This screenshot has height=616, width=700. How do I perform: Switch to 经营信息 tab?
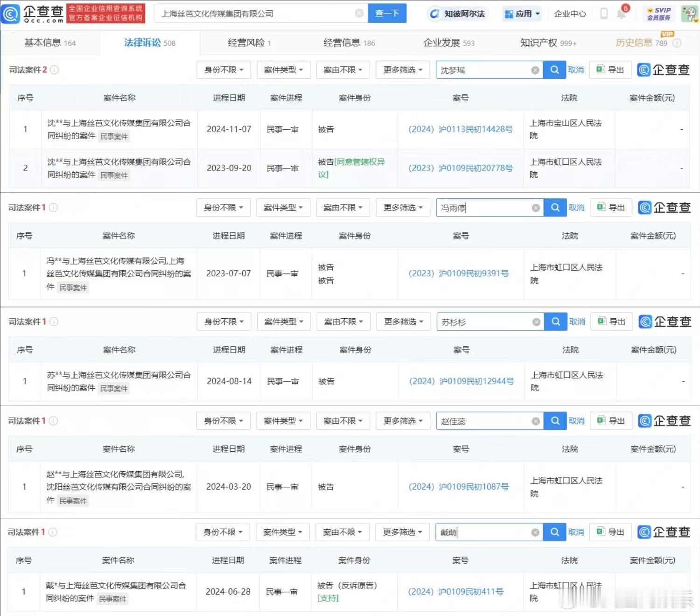point(349,43)
